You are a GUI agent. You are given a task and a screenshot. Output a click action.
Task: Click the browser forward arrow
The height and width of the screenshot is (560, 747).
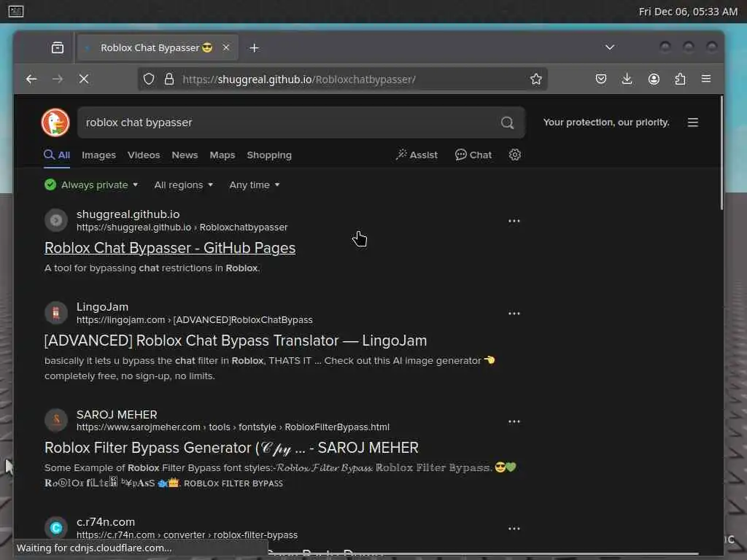58,79
